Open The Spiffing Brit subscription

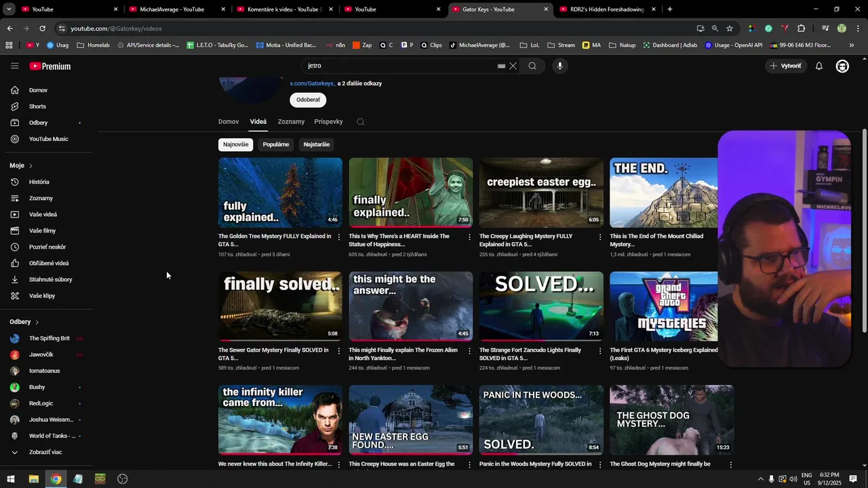[47, 338]
